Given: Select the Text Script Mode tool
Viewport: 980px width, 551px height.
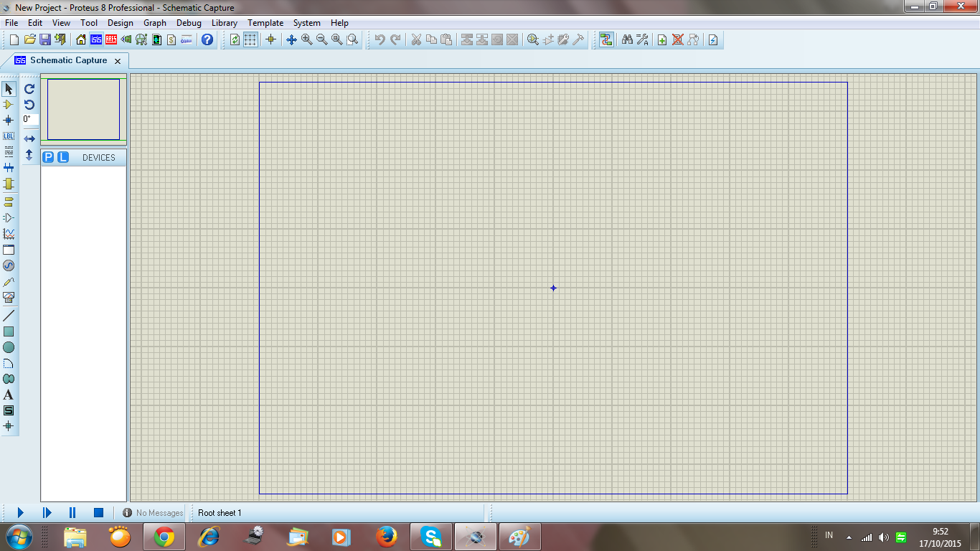Looking at the screenshot, I should (9, 151).
